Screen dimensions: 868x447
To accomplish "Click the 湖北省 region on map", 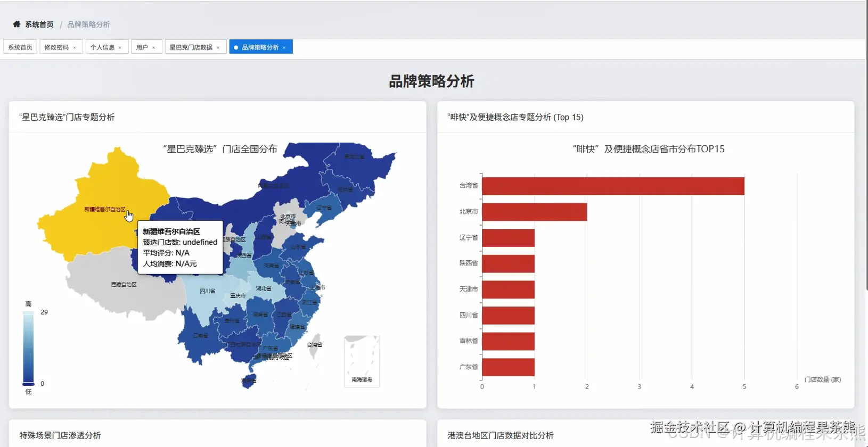I will [x=264, y=288].
